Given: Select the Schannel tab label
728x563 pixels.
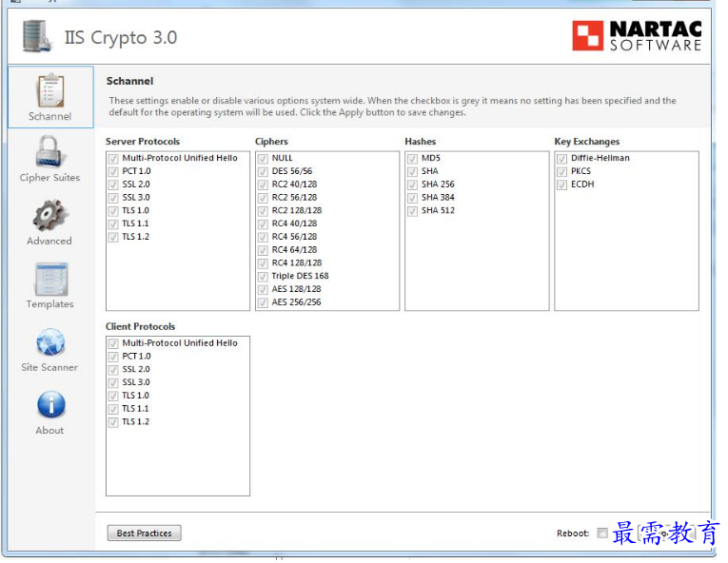Looking at the screenshot, I should click(49, 116).
